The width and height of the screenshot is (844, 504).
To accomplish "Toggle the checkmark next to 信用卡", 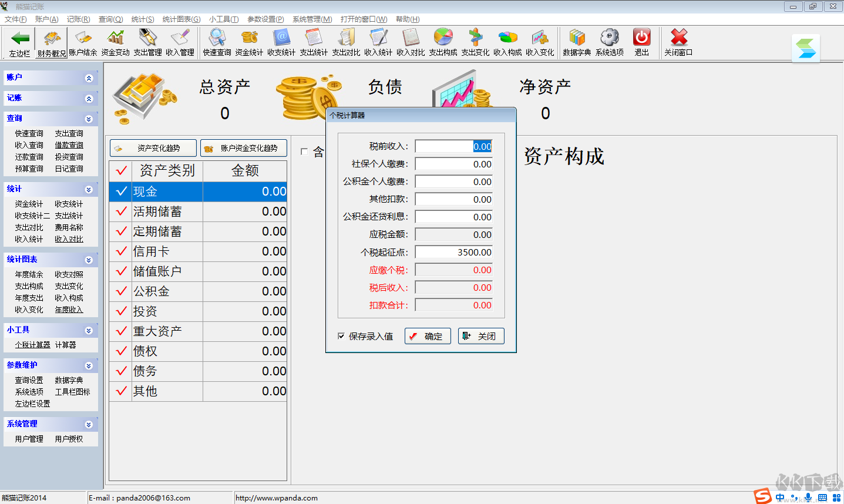I will click(120, 251).
